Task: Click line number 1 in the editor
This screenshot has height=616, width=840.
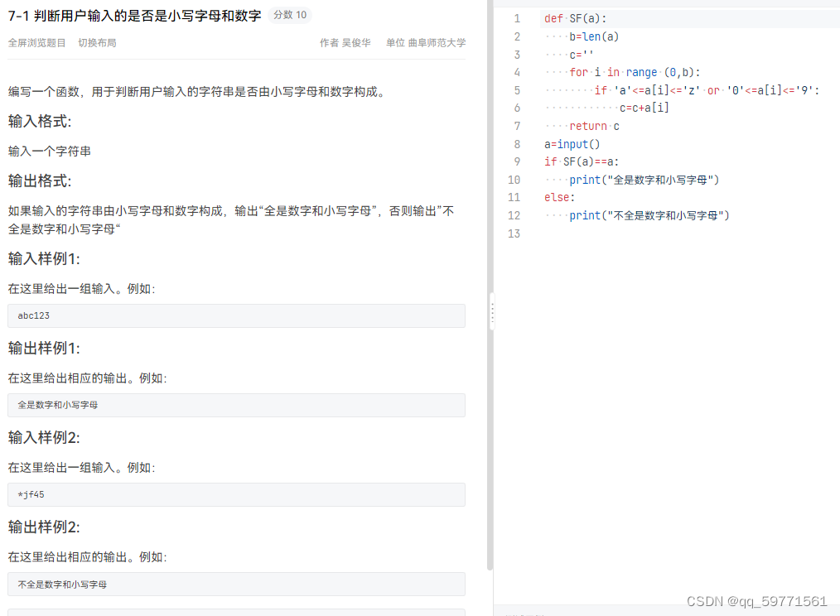Action: (517, 18)
